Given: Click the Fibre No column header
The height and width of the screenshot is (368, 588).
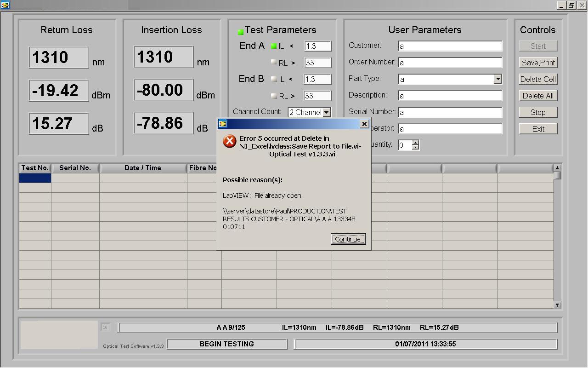Looking at the screenshot, I should [x=203, y=168].
